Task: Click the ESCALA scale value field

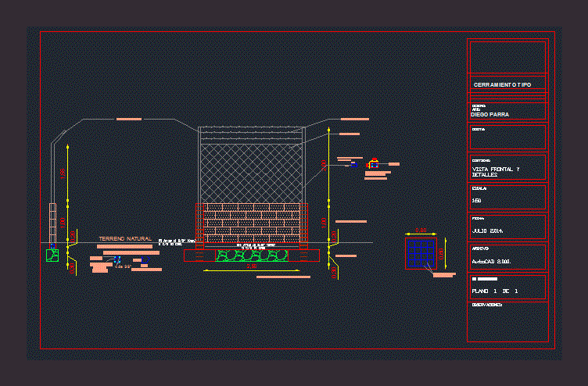Action: 478,202
